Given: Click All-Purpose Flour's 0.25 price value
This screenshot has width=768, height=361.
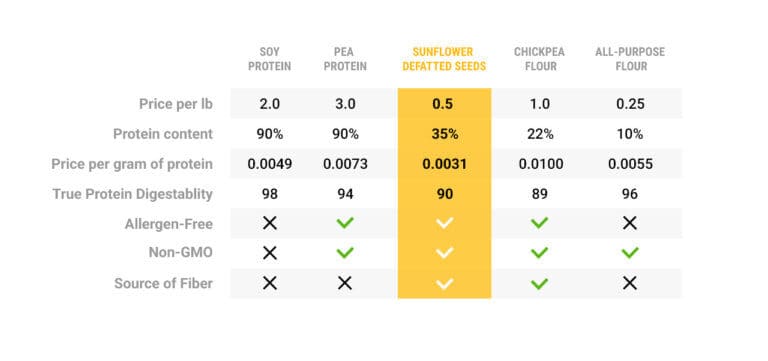Looking at the screenshot, I should pos(630,104).
